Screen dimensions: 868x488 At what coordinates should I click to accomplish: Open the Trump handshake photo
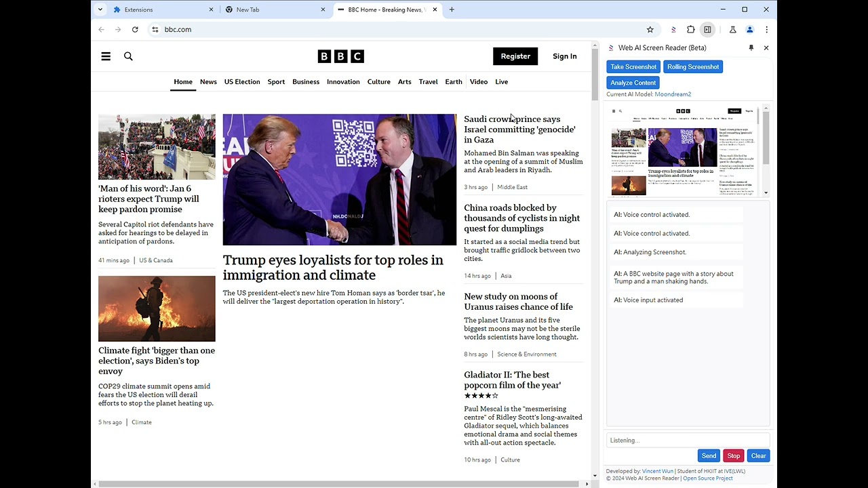[340, 180]
